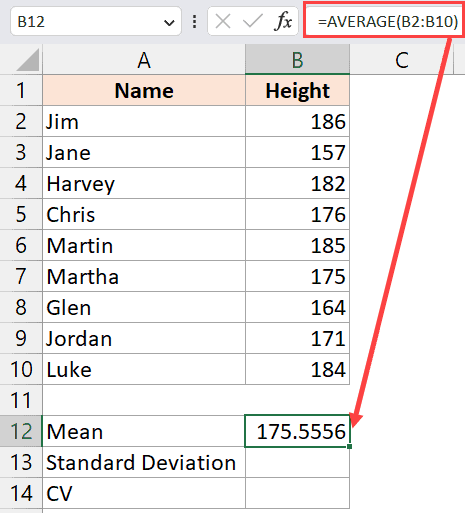Click the Name header cell
This screenshot has width=465, height=513.
click(x=144, y=90)
